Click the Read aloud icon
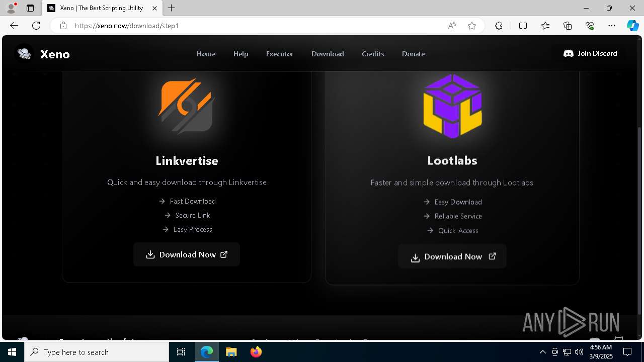644x362 pixels. pyautogui.click(x=452, y=26)
